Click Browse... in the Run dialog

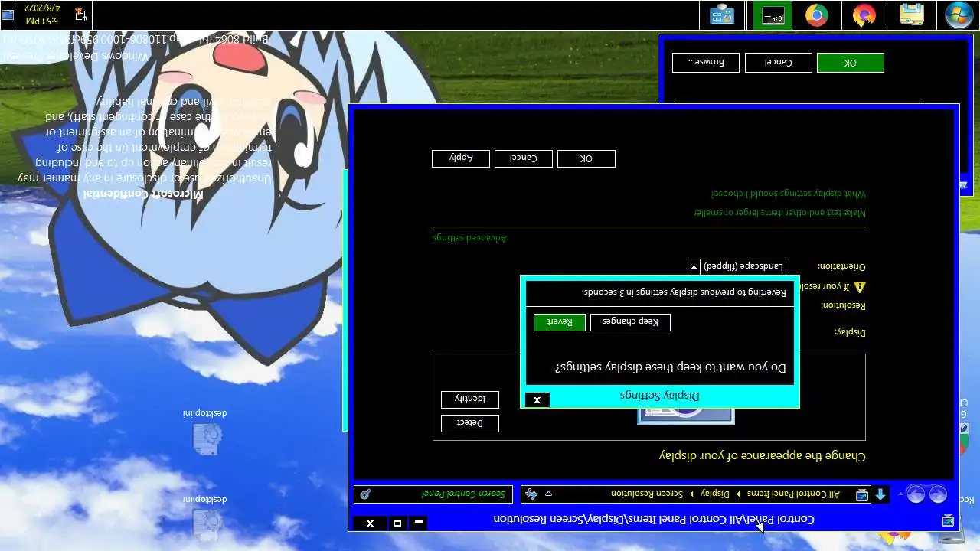point(705,63)
